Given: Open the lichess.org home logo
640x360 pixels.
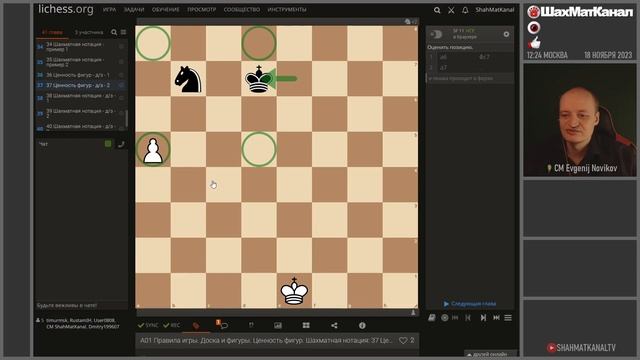Looking at the screenshot, I should [x=66, y=9].
